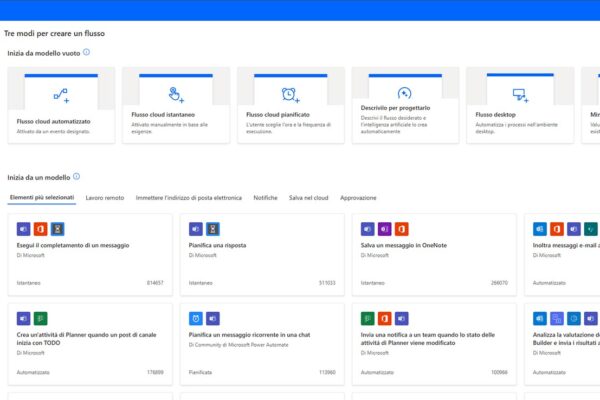Click hourglass icon on Pianifica una risposta card
This screenshot has width=600, height=400.
pyautogui.click(x=213, y=229)
